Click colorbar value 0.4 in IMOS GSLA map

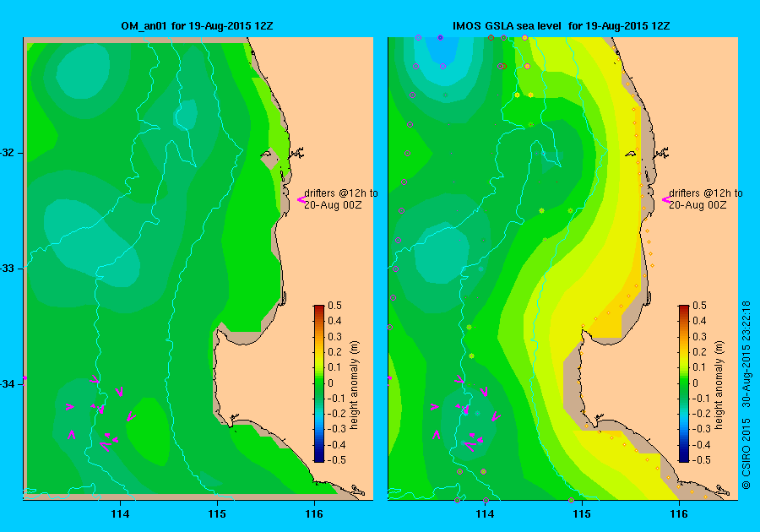[699, 321]
